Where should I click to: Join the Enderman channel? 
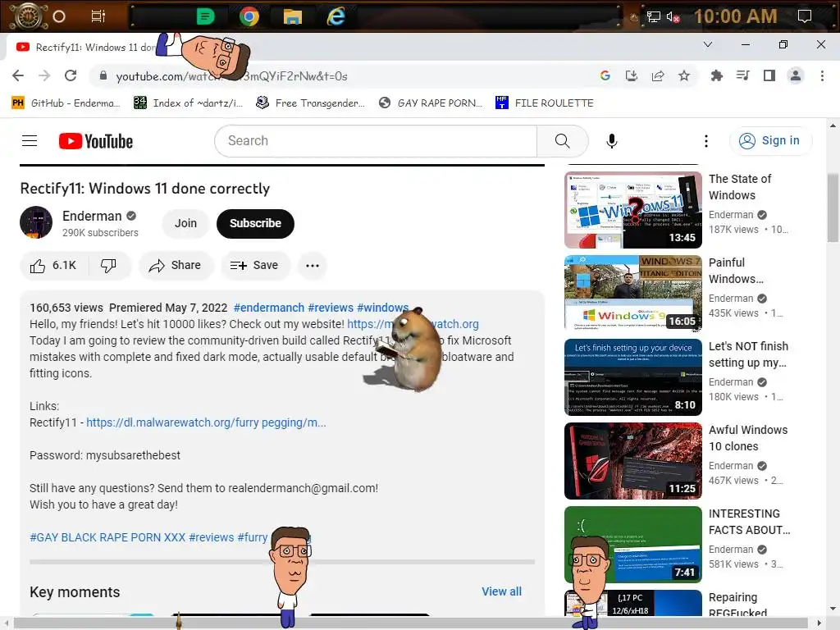point(185,223)
